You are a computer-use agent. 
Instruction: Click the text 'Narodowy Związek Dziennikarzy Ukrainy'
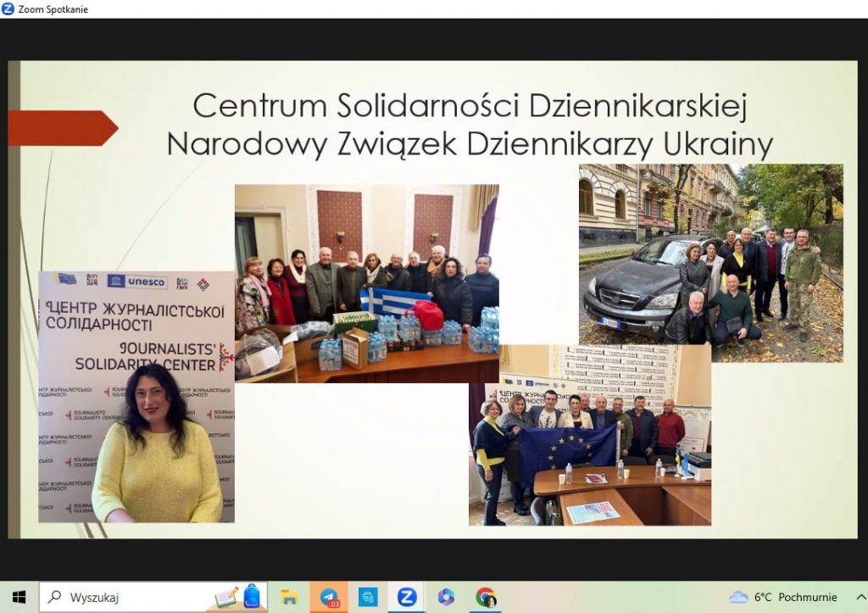tap(470, 144)
